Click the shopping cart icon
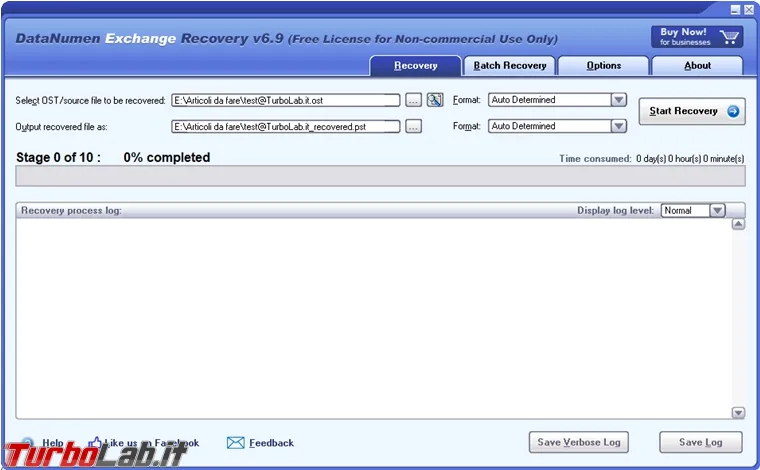Screen dimensions: 760x470 (728, 37)
